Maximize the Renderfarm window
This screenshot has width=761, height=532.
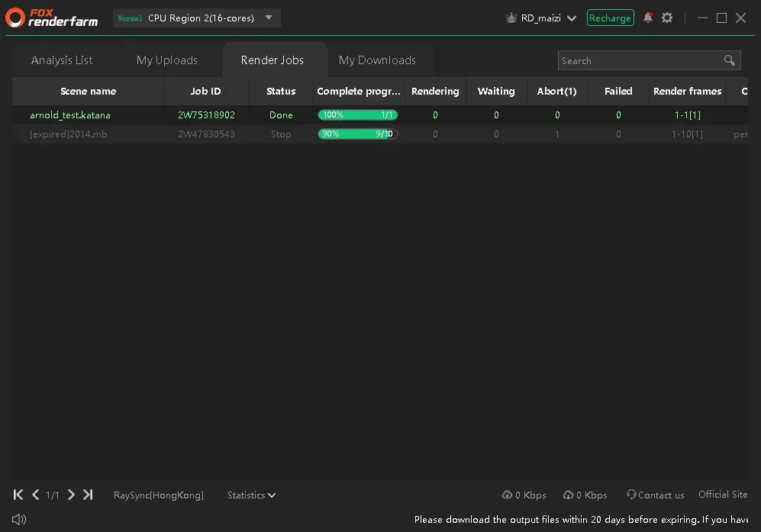[721, 18]
